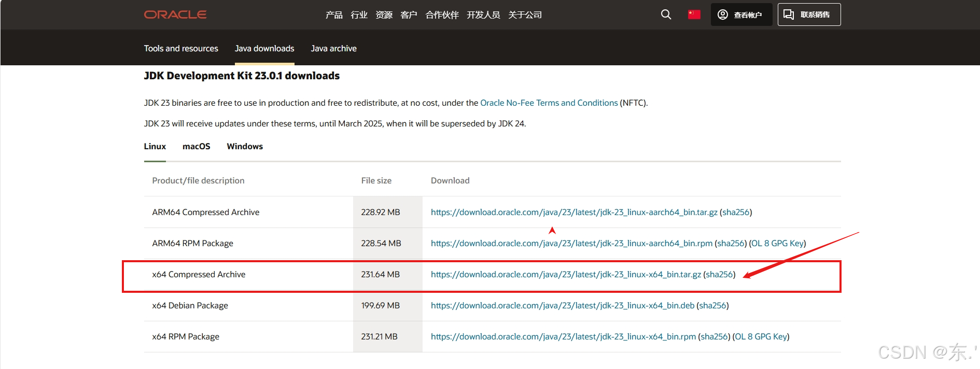980x369 pixels.
Task: Download the linux-aarch64 tar.gz archive
Action: [574, 212]
